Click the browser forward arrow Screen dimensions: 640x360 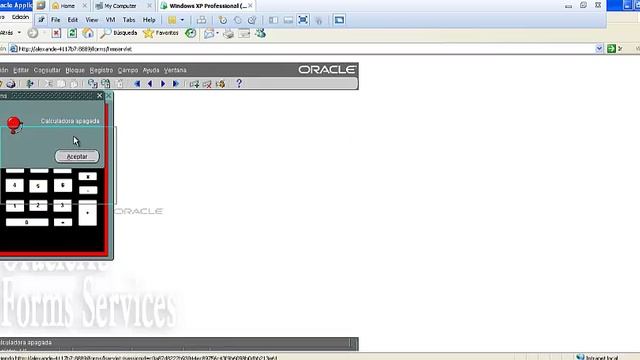coord(33,33)
